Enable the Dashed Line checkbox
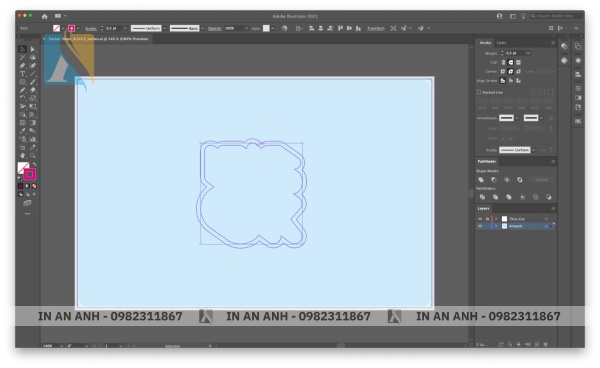Image resolution: width=600 pixels, height=368 pixels. (x=479, y=92)
